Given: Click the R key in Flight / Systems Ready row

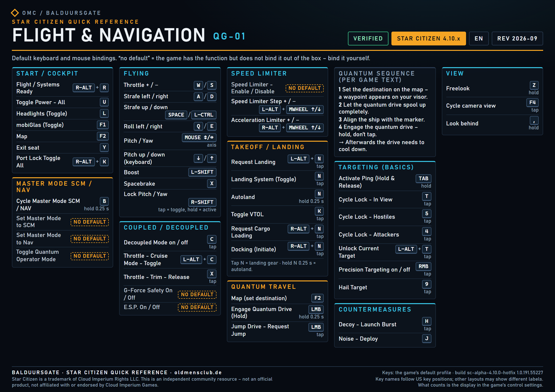Looking at the screenshot, I should click(x=104, y=88).
